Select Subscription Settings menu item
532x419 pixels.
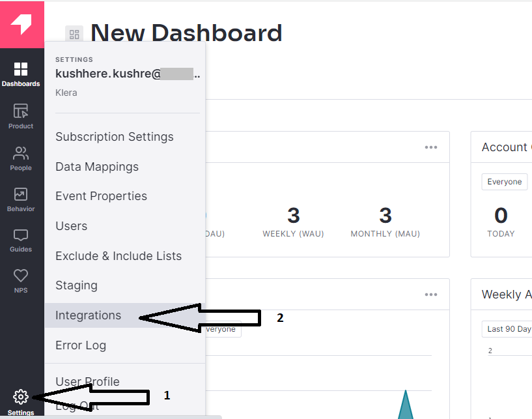(x=115, y=137)
